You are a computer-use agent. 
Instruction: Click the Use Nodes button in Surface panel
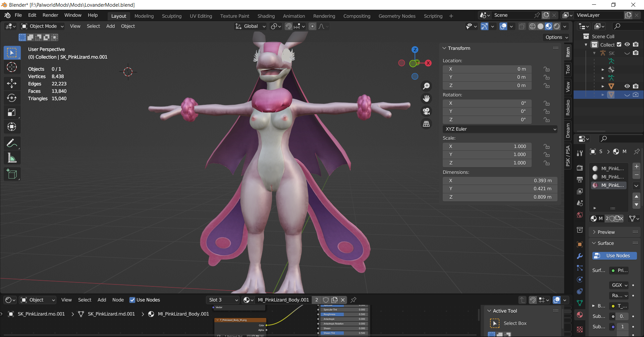(614, 256)
